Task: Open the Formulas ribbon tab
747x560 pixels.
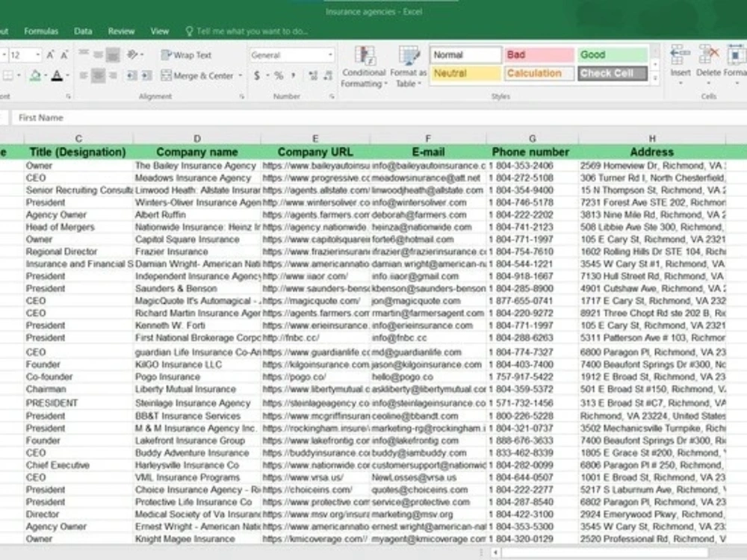Action: (41, 31)
